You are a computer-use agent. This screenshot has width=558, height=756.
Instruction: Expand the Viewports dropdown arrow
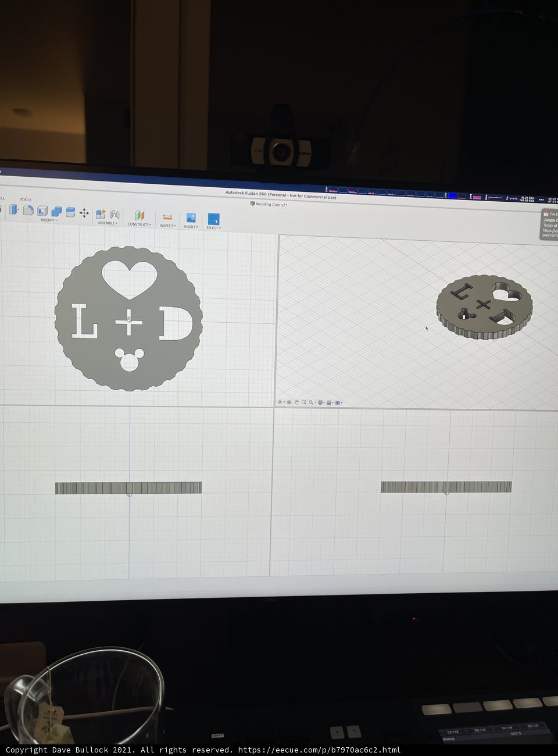[341, 402]
